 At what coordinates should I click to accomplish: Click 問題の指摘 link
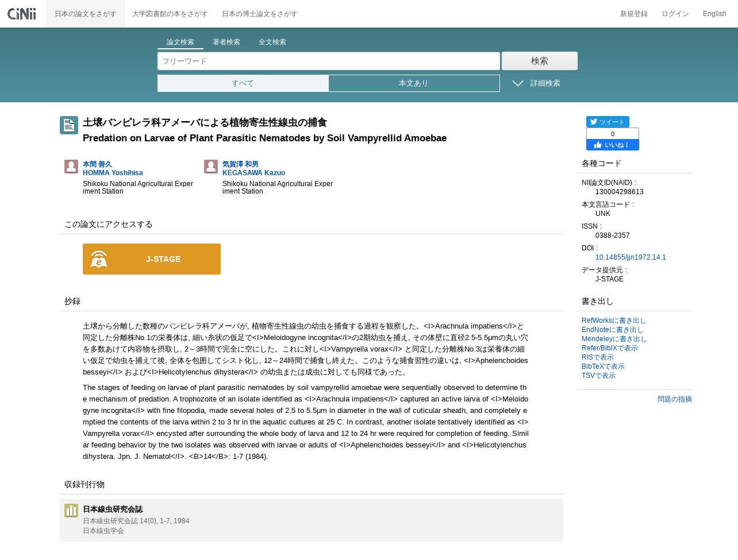click(675, 399)
